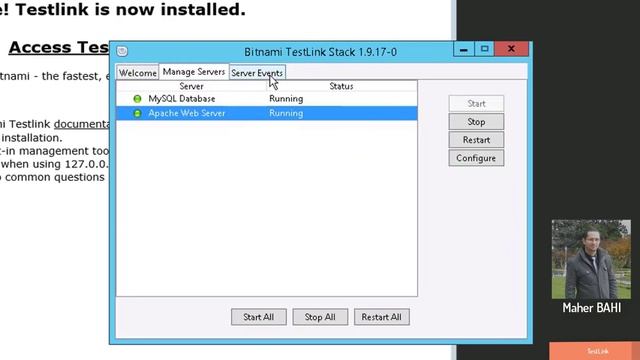The width and height of the screenshot is (640, 360).
Task: Click the Maher BAHI profile photo
Action: coord(591,259)
